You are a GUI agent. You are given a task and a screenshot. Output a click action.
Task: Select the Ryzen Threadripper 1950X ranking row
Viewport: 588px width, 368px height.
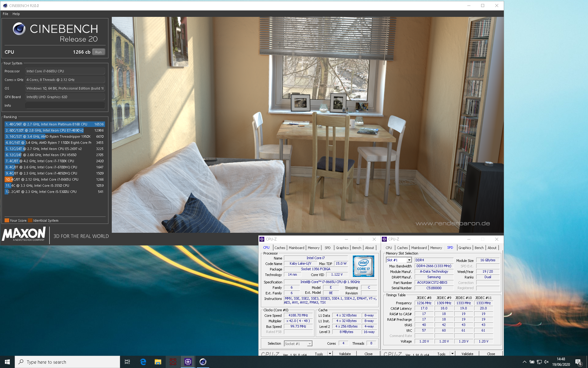coord(55,136)
